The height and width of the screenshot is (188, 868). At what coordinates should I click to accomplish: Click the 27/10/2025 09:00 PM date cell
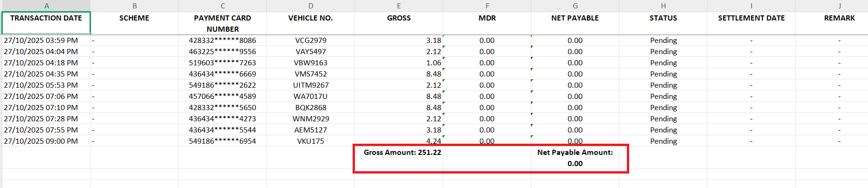41,141
